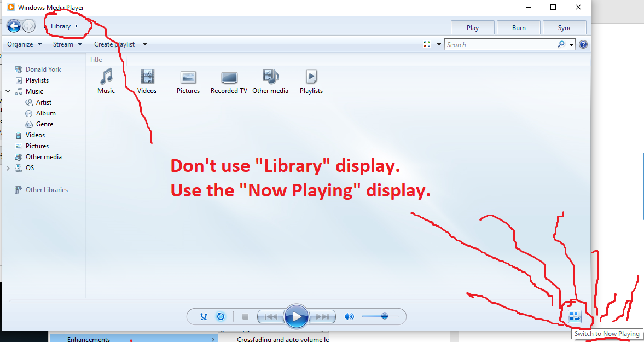644x342 pixels.
Task: Open the search options dropdown arrow
Action: point(571,45)
